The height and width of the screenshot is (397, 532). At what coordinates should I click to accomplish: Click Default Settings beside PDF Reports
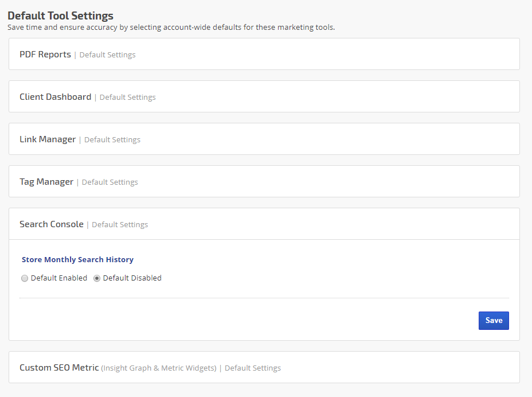pos(107,55)
